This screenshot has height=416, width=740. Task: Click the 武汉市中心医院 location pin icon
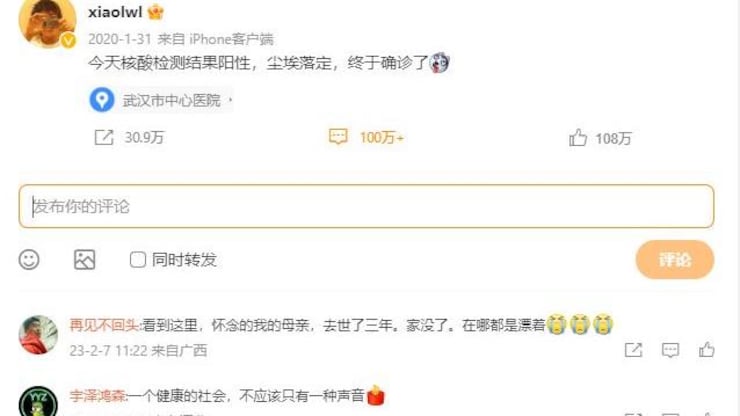[x=101, y=100]
